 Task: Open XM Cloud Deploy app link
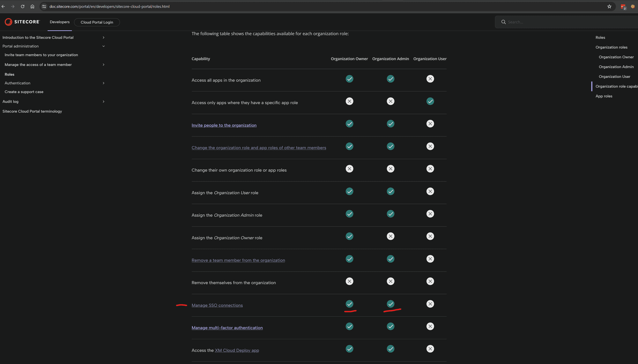[x=237, y=350]
